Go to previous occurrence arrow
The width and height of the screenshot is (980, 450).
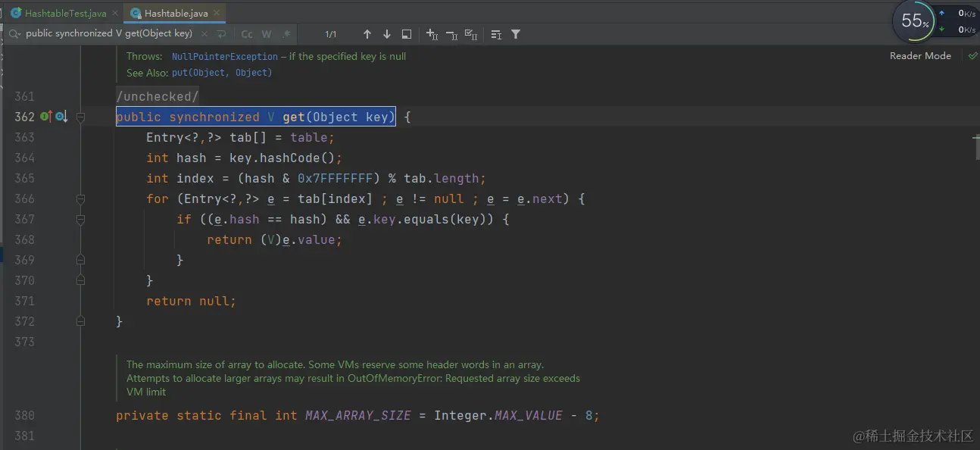[367, 34]
